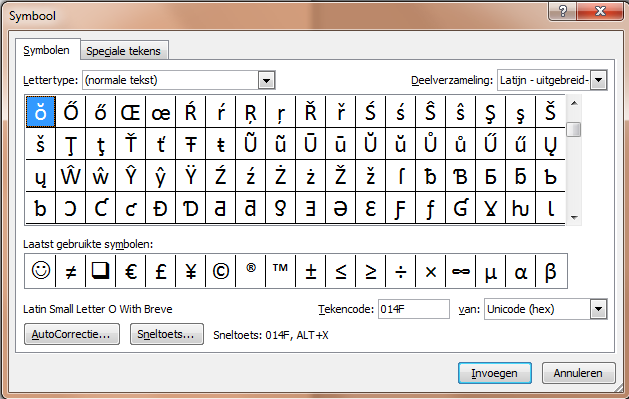
Task: Choose the schwa Ə symbol
Action: (x=341, y=208)
